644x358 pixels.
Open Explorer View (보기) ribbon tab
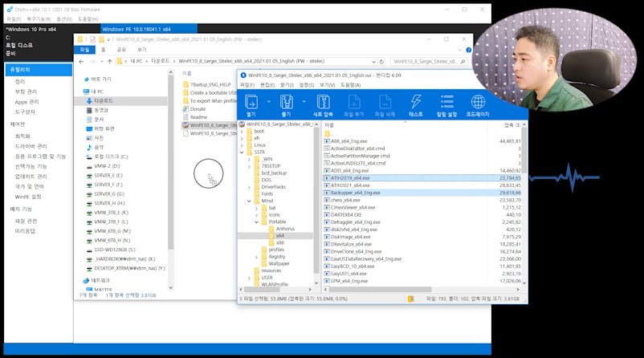click(x=141, y=50)
